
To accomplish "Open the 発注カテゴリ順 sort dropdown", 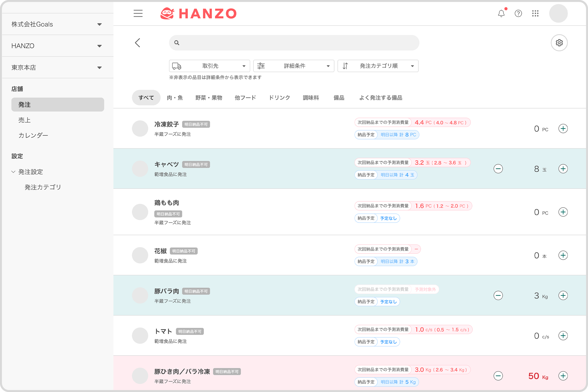I will click(x=378, y=66).
